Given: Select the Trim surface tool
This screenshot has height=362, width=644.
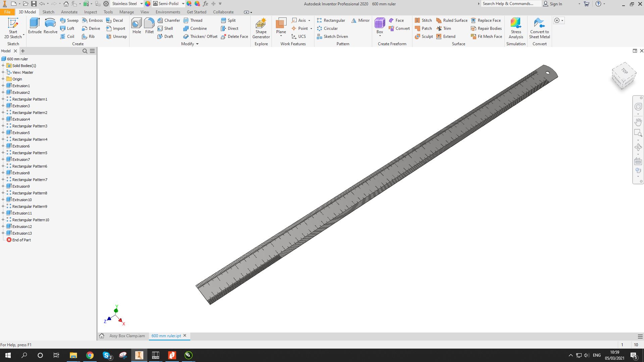Looking at the screenshot, I should click(443, 28).
